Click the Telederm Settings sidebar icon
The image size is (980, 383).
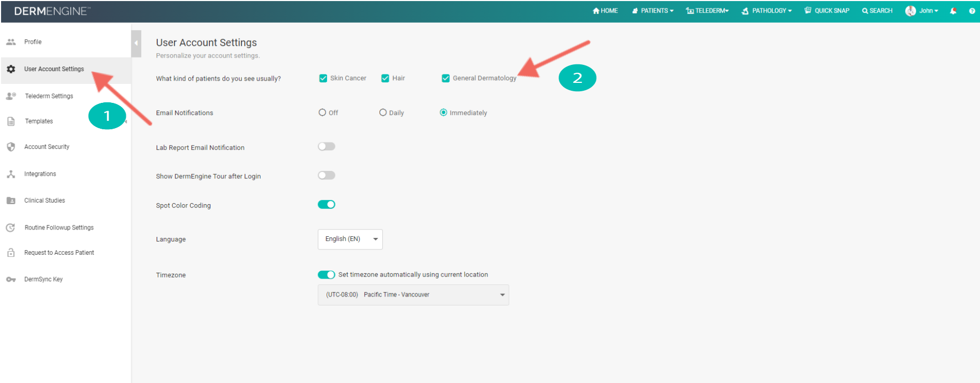tap(11, 96)
